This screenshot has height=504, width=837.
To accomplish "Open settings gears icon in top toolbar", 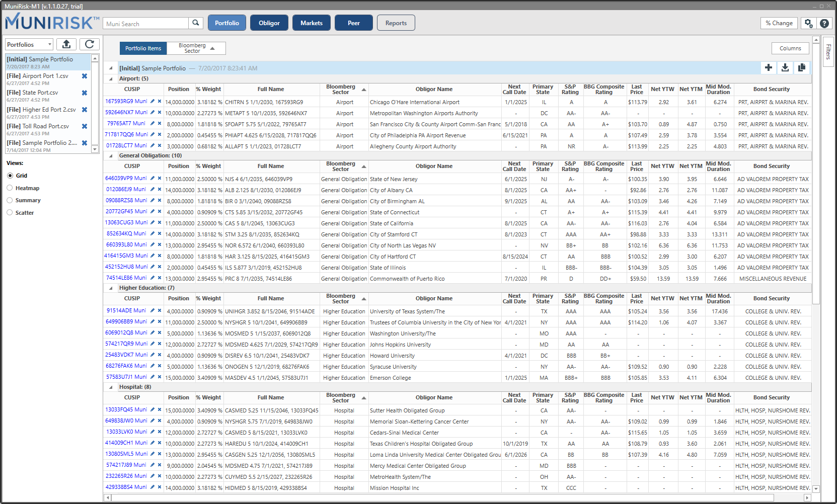I will coord(808,23).
